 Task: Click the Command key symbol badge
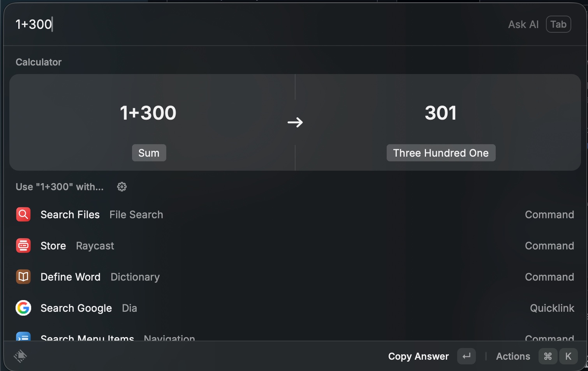tap(548, 356)
